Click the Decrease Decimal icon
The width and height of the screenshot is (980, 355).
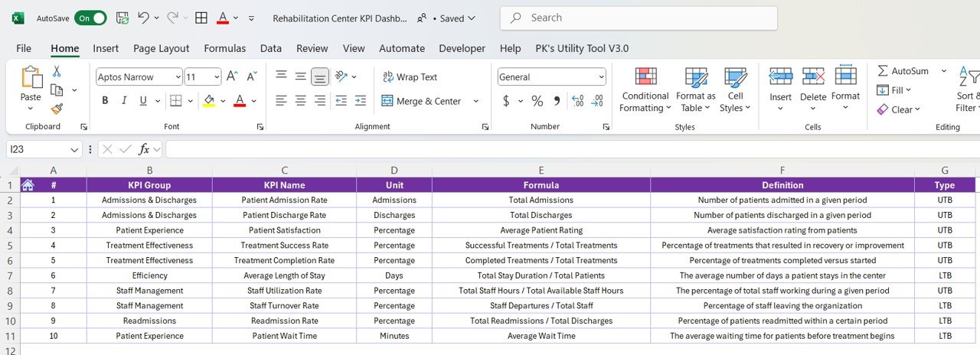click(597, 101)
